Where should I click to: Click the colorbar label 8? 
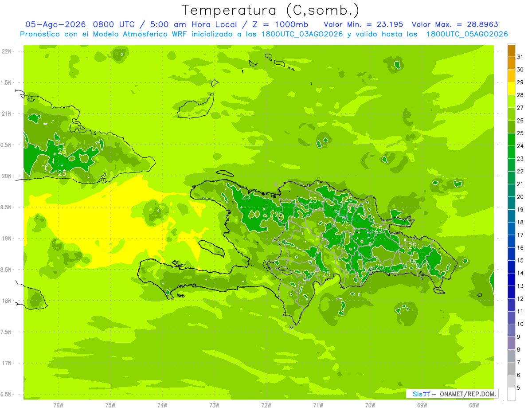click(519, 350)
